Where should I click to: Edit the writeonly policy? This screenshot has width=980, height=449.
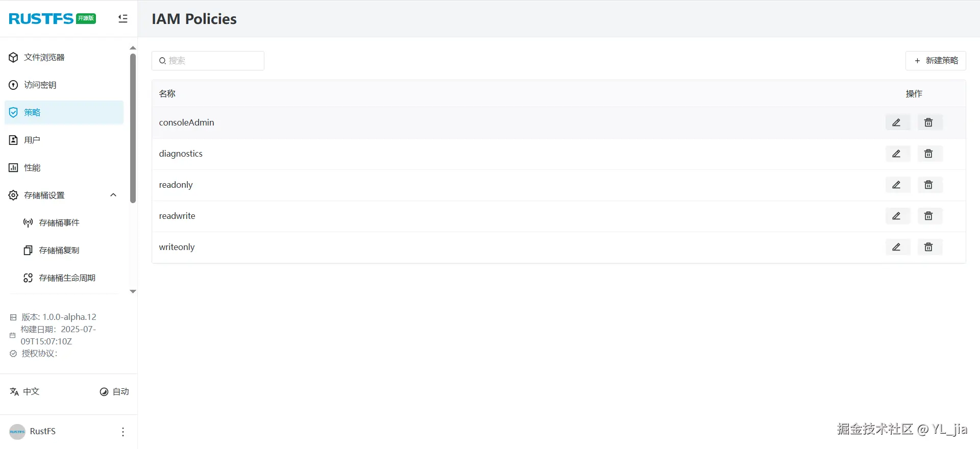(x=896, y=247)
